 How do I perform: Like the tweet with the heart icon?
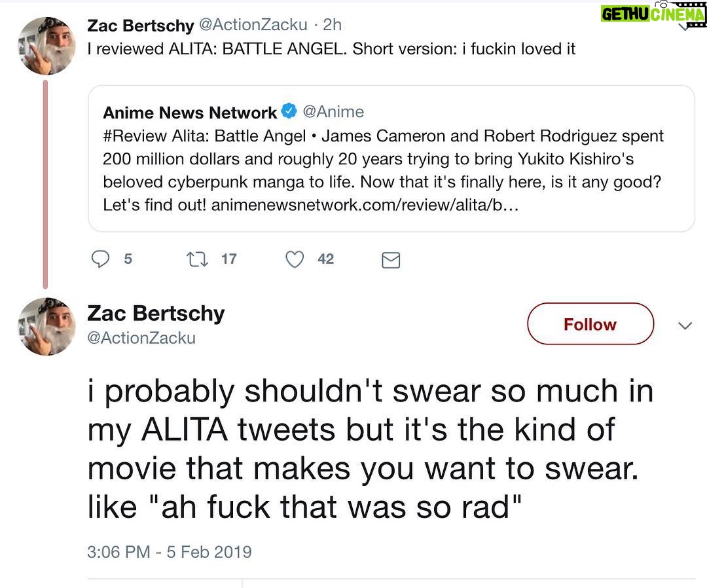click(295, 259)
